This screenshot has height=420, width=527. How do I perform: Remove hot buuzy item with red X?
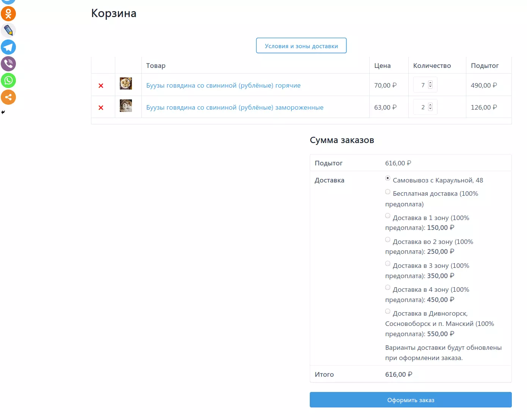[101, 86]
